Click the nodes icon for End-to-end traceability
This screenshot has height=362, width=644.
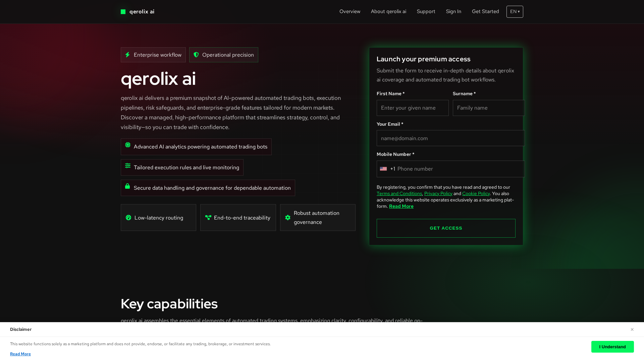(x=208, y=218)
